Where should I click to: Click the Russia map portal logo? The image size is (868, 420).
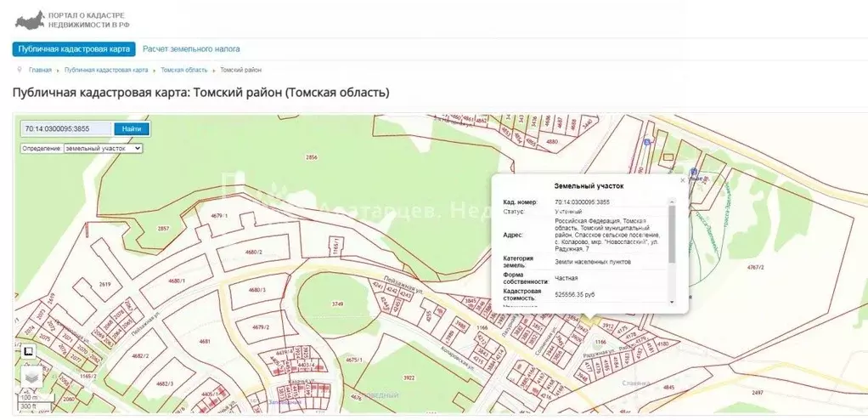[30, 20]
